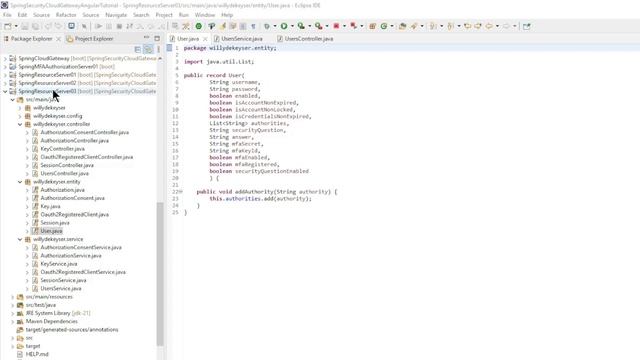Expand the Maven Dependencies node
Image resolution: width=640 pixels, height=360 pixels.
tap(13, 321)
